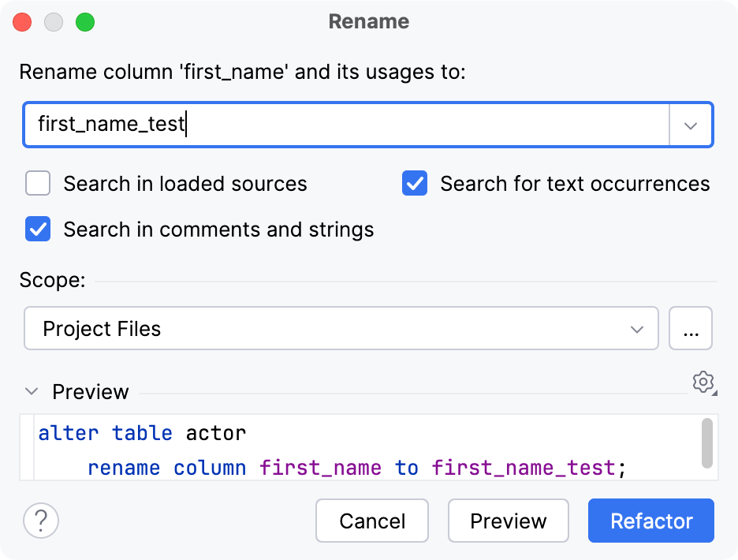
Task: Collapse the Preview section chevron
Action: click(31, 391)
